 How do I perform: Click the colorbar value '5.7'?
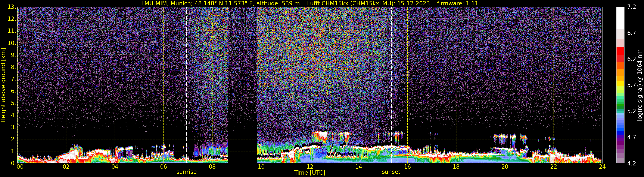click(x=632, y=85)
